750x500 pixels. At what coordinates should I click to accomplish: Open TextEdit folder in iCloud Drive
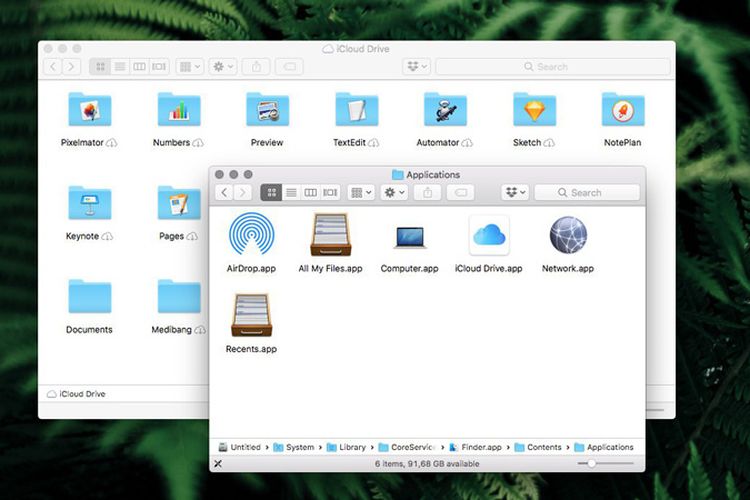pos(356,109)
